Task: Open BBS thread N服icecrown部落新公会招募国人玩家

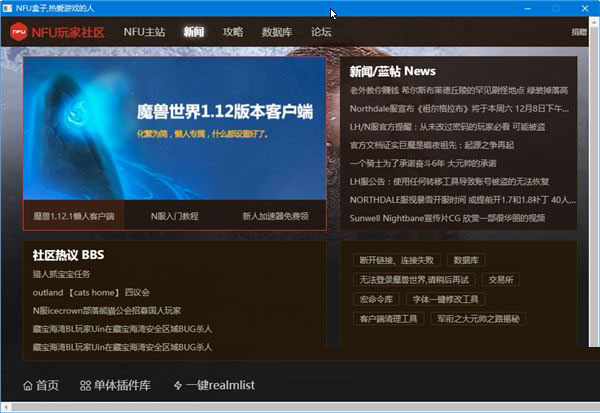Action: 107,310
